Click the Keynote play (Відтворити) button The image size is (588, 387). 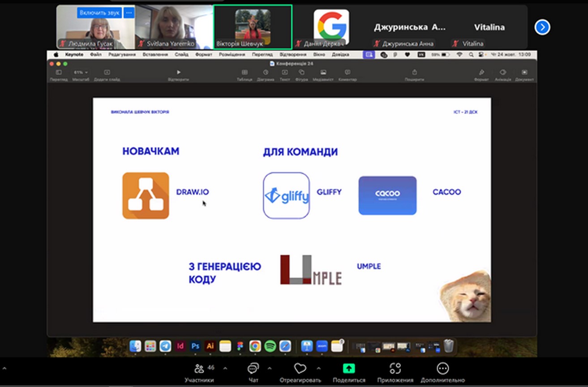click(178, 72)
